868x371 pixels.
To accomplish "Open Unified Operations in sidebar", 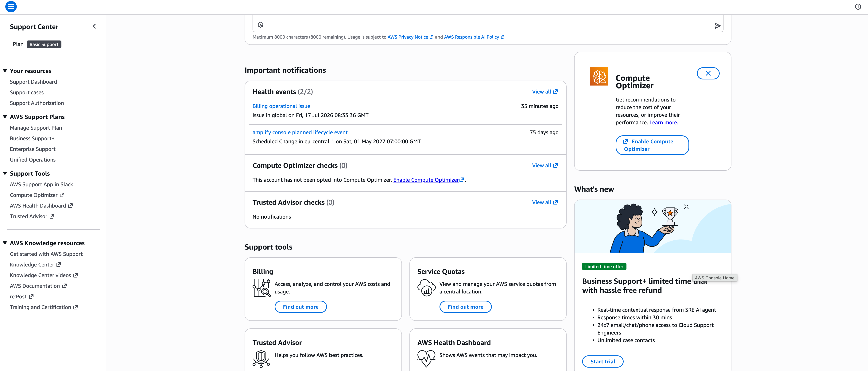I will 33,160.
